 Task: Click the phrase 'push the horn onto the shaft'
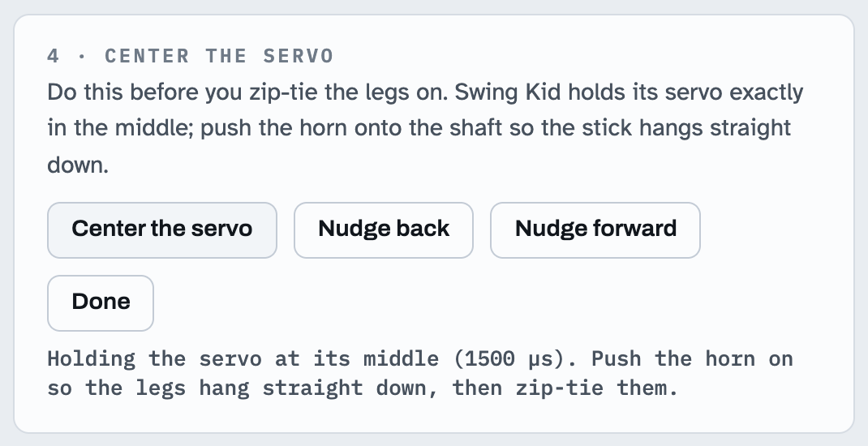367,128
